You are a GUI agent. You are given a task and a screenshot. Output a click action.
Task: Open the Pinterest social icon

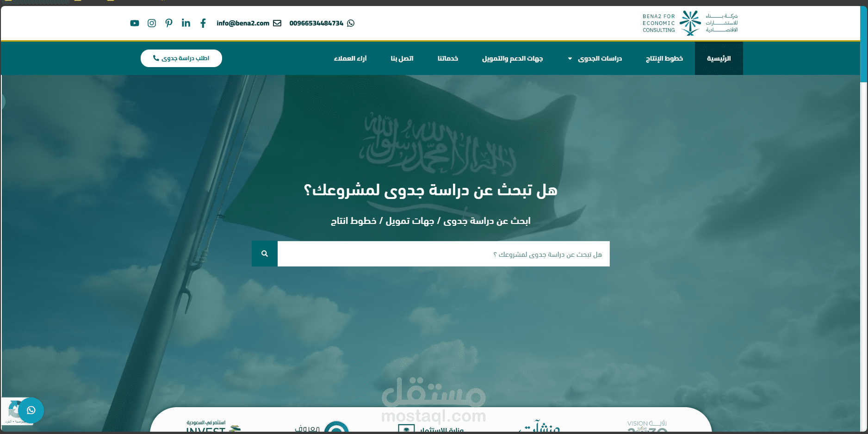tap(169, 23)
